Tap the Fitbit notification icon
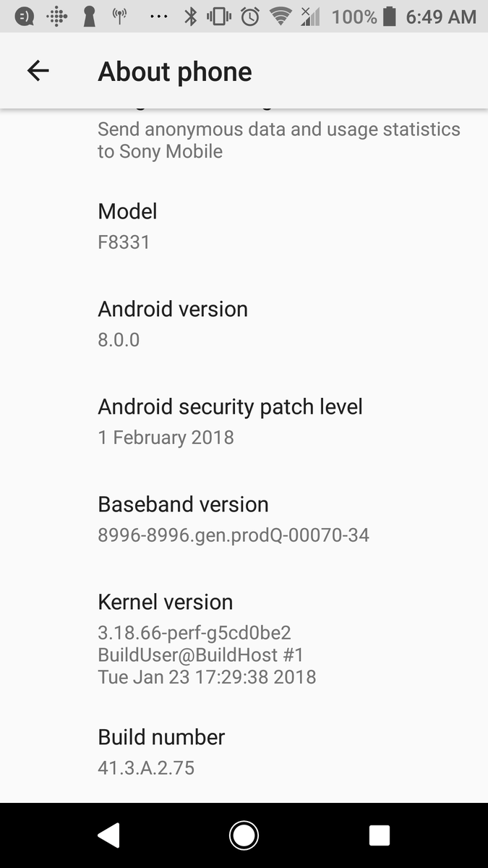Image resolution: width=488 pixels, height=868 pixels. point(56,17)
